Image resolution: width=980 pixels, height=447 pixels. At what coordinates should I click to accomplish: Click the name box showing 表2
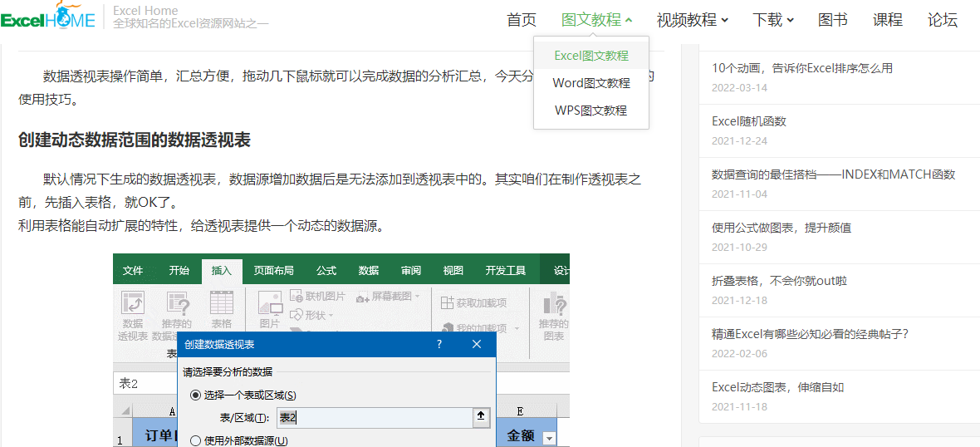point(145,383)
